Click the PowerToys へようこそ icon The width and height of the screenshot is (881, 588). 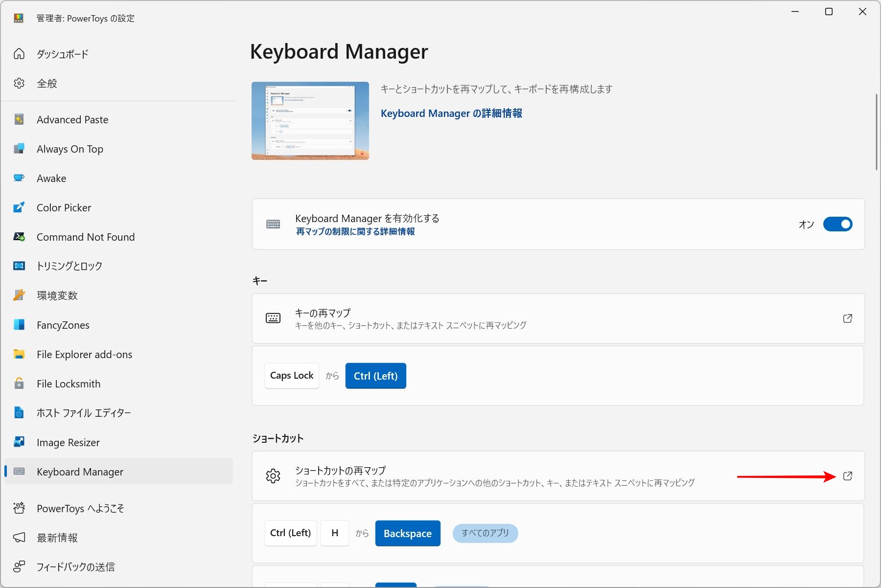click(x=19, y=508)
